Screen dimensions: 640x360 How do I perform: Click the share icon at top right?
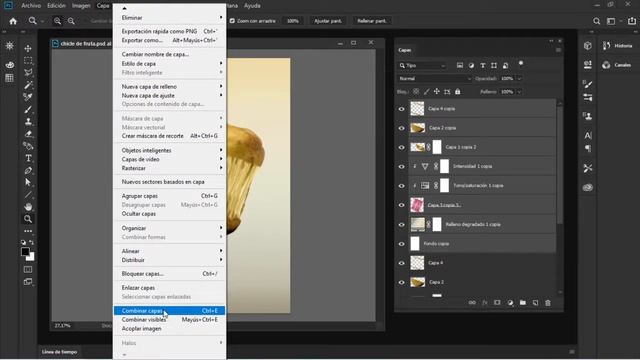(x=631, y=21)
